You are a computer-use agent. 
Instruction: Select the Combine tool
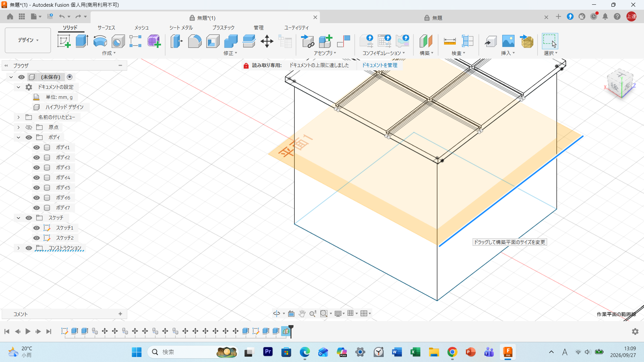(x=231, y=41)
